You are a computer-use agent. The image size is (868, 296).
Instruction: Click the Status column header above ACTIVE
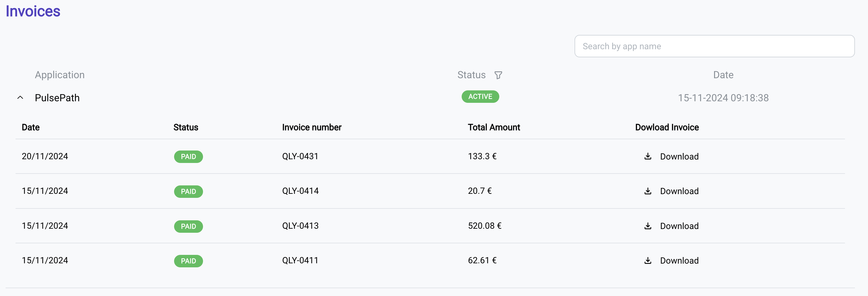[x=471, y=75]
